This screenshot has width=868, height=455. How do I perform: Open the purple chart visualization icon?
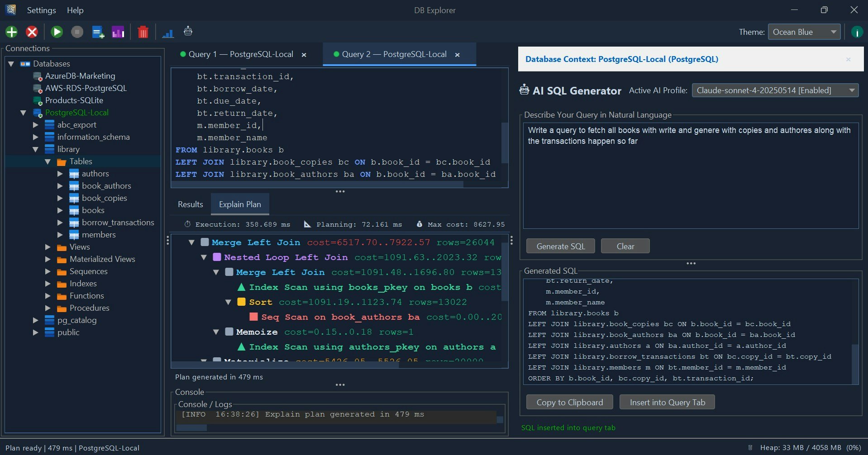[x=118, y=32]
